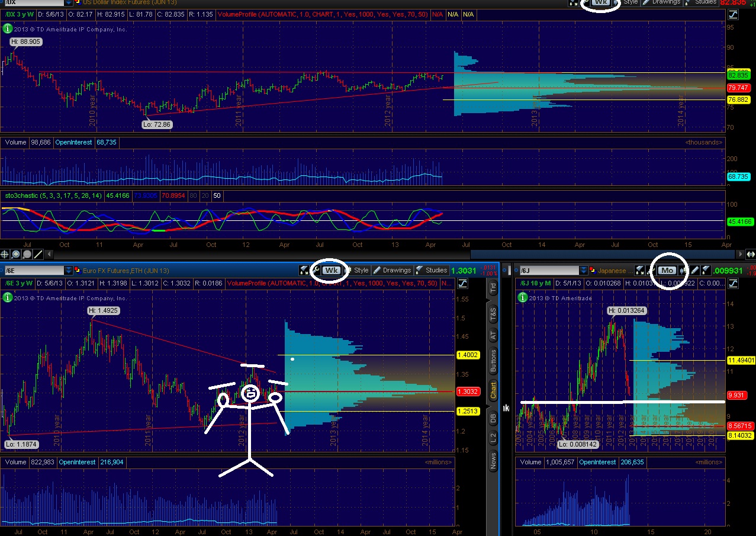The width and height of the screenshot is (756, 536).
Task: Click into the /6J symbol input field
Action: [x=549, y=270]
